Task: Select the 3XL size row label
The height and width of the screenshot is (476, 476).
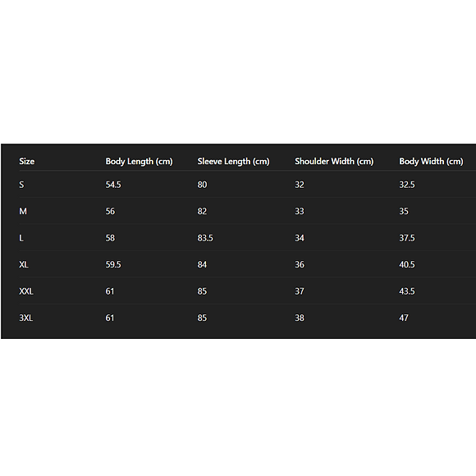Action: pos(25,318)
